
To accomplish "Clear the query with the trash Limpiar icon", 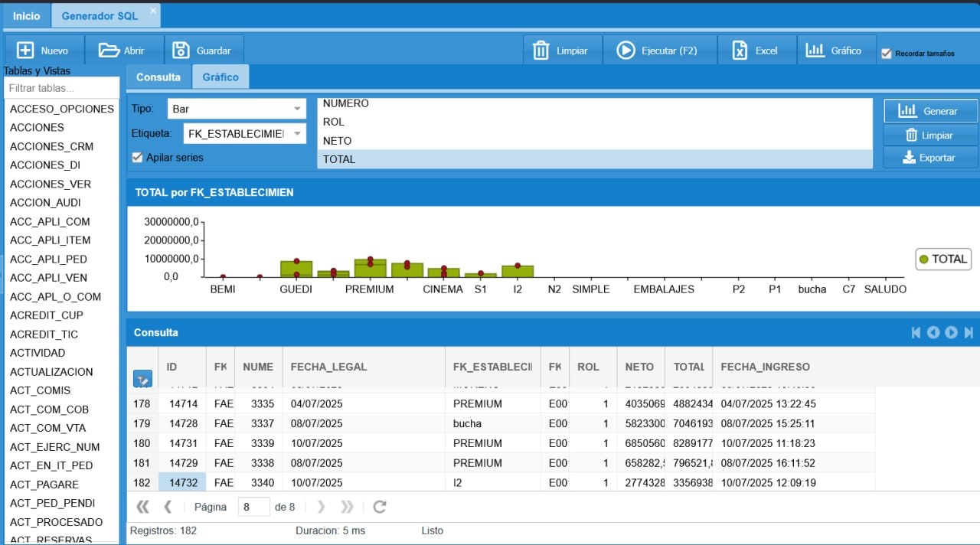I will [x=541, y=51].
